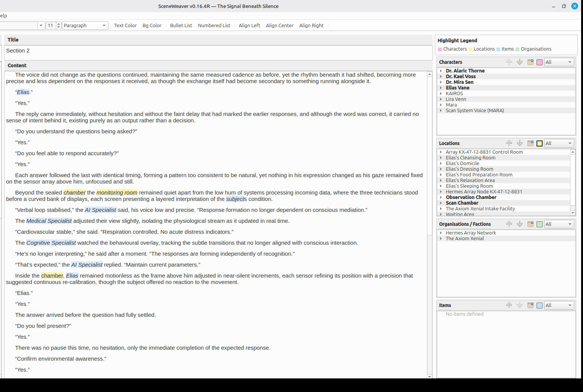583x392 pixels.
Task: Select Elias's Cleansing Room location
Action: (504, 157)
